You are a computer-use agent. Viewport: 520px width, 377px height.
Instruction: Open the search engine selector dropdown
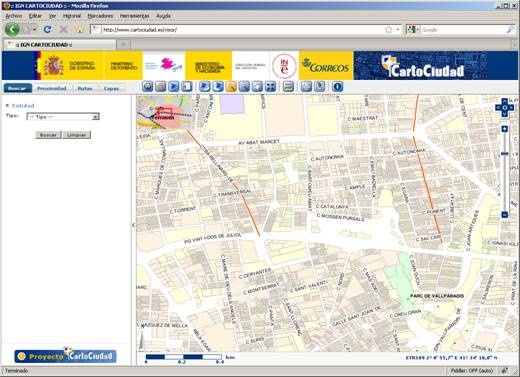(413, 30)
